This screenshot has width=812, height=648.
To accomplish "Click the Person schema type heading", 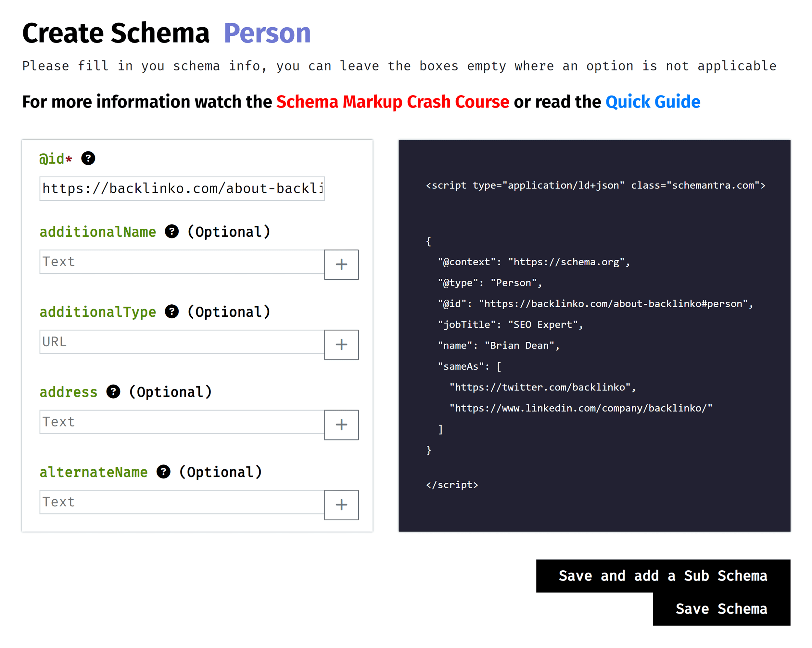I will point(267,33).
